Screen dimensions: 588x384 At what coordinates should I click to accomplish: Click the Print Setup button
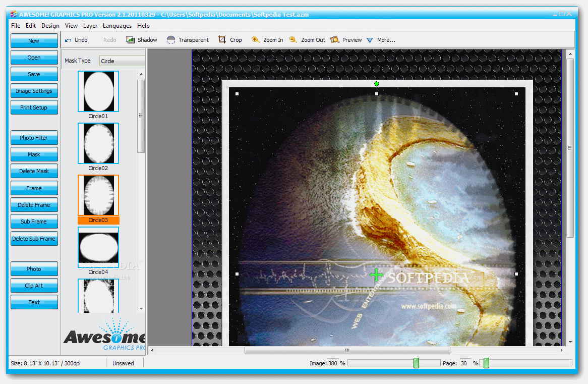[x=34, y=107]
